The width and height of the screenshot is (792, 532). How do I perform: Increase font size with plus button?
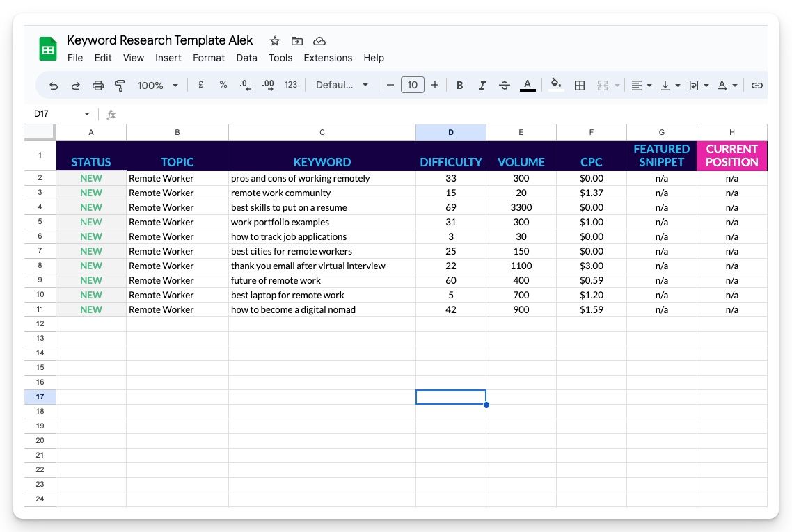click(x=435, y=86)
